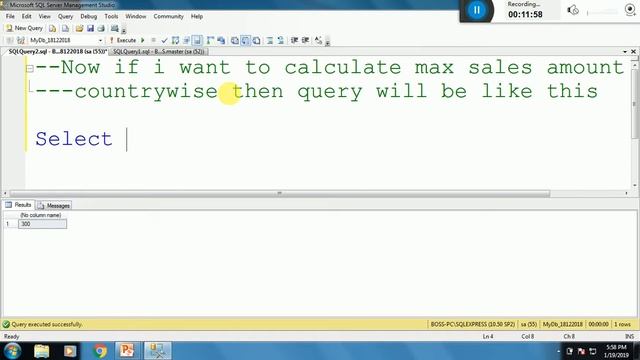Open the Debug menu
Viewport: 640px width, 360px height.
pyautogui.click(x=89, y=16)
